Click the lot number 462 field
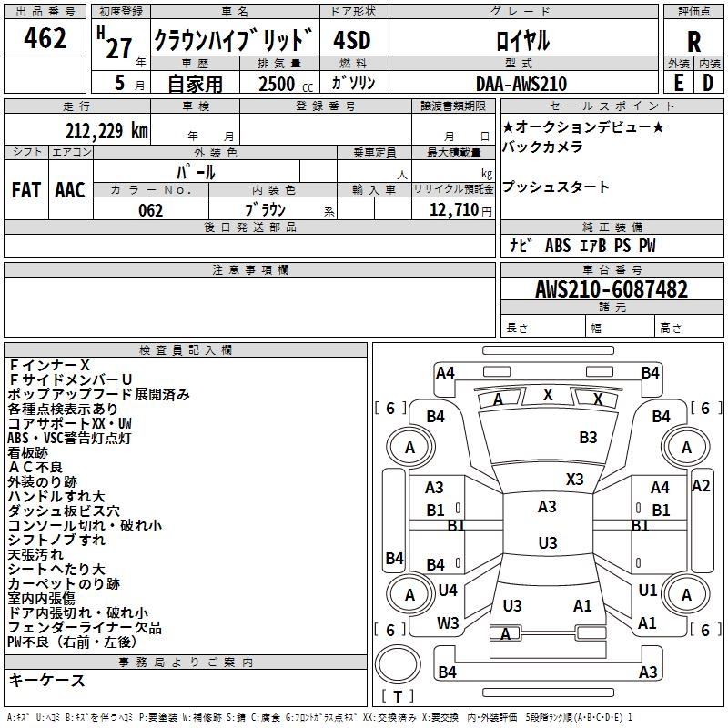The height and width of the screenshot is (728, 728). click(x=45, y=37)
